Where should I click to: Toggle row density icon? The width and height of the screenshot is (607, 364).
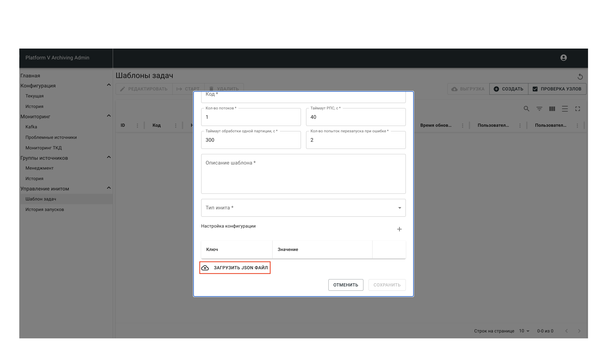(565, 109)
